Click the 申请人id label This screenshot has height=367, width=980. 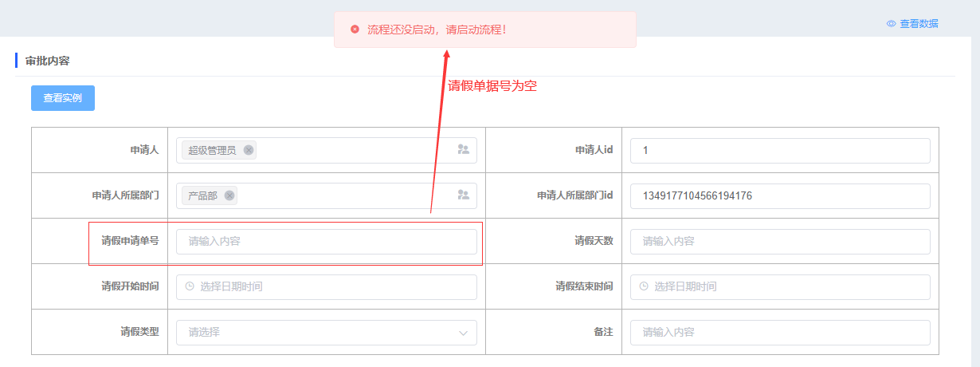594,149
